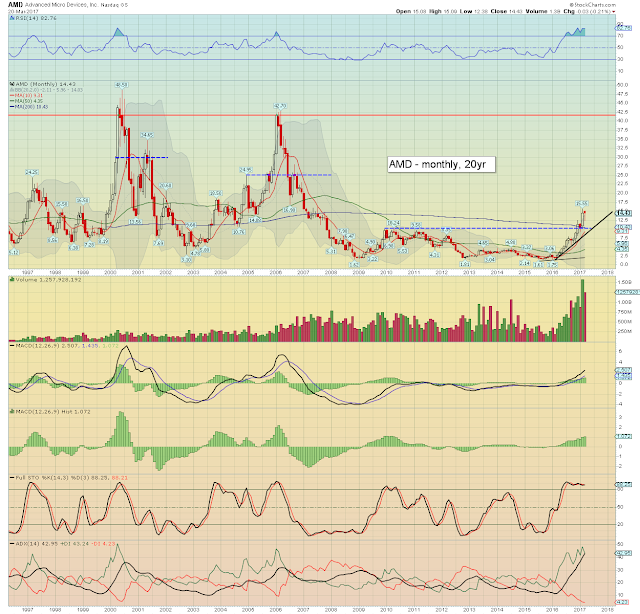Click the RSI(14) 82.76 indicator label

(36, 18)
